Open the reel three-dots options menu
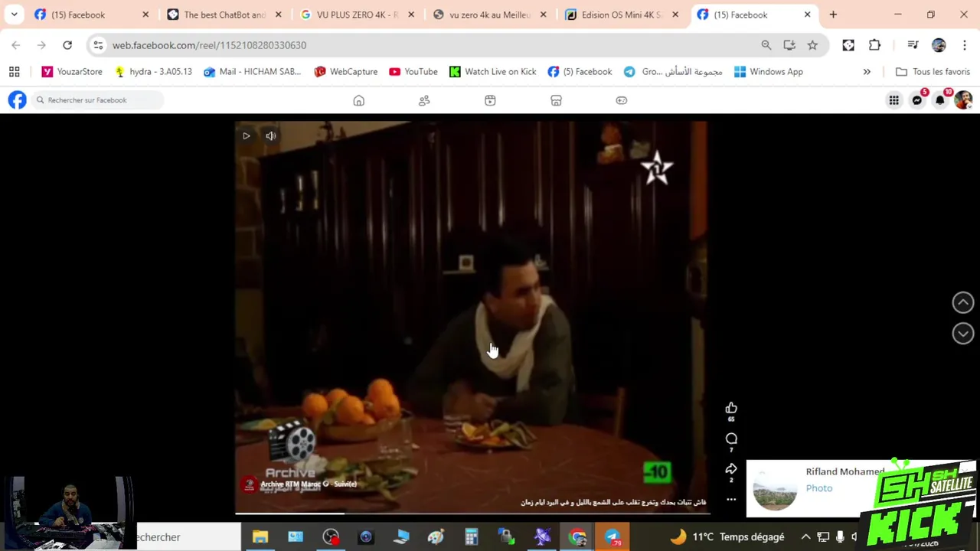 731,500
